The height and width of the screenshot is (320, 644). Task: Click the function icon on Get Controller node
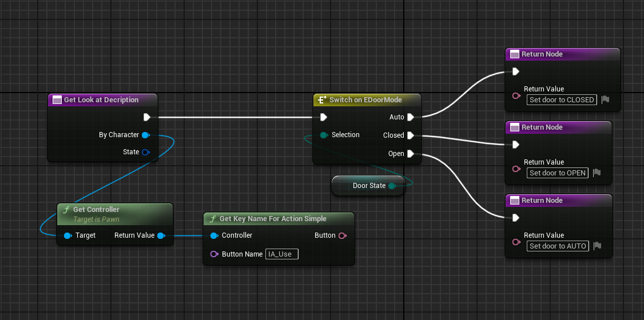[x=66, y=210]
